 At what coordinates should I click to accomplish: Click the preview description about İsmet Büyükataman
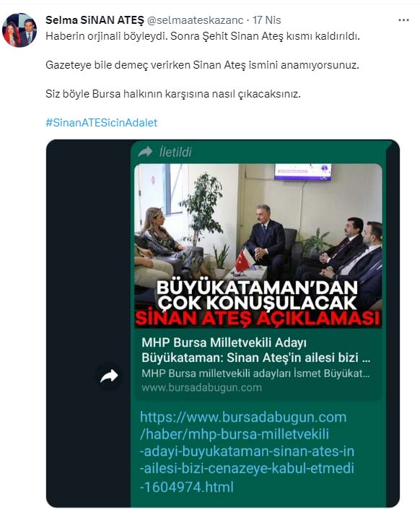pos(255,374)
